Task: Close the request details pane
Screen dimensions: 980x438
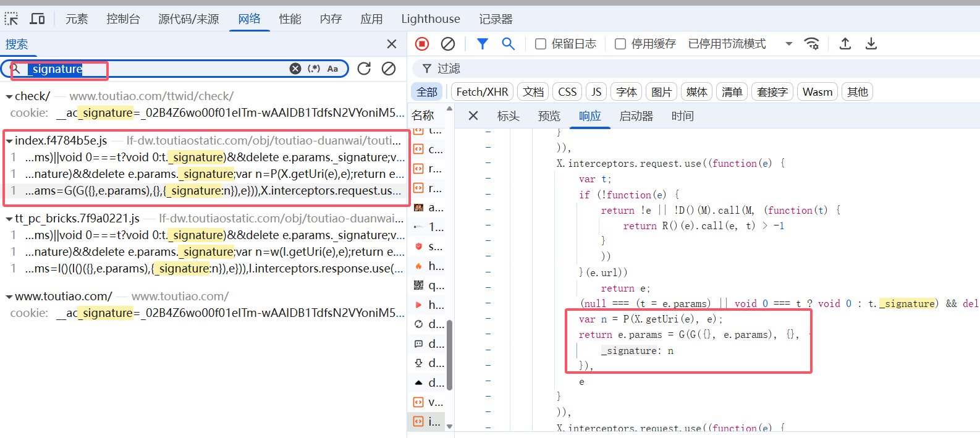Action: pyautogui.click(x=473, y=116)
